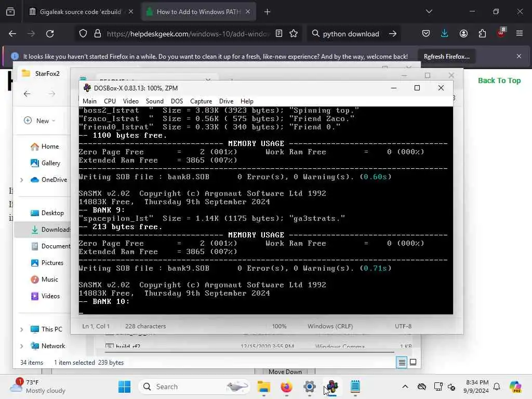The height and width of the screenshot is (399, 532).
Task: Open Notepad from the taskbar
Action: click(355, 387)
